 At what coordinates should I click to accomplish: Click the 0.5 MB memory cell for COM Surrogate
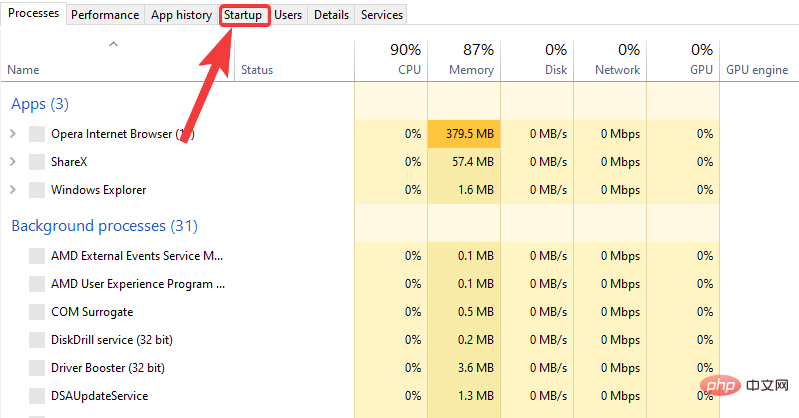(464, 312)
